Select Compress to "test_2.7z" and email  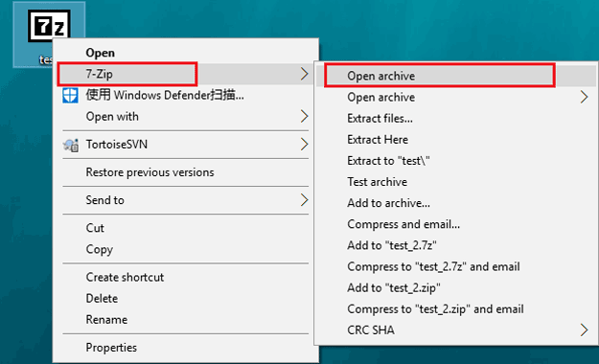[433, 266]
